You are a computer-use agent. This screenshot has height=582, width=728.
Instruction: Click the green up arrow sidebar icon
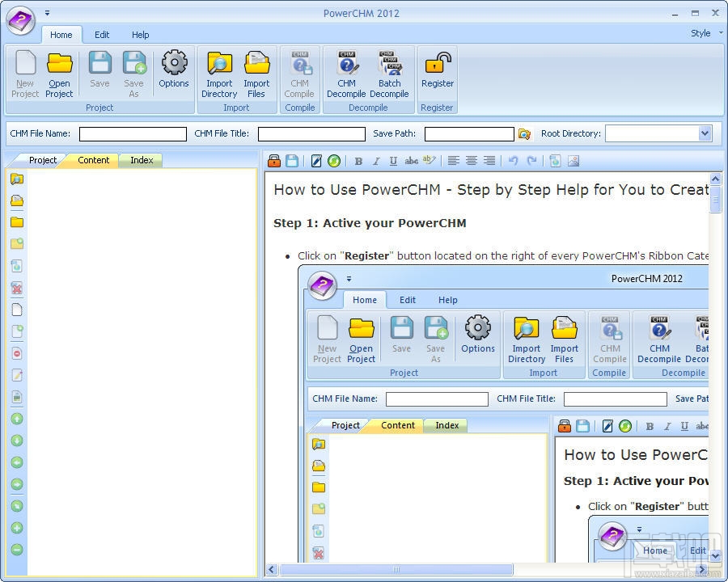click(17, 419)
